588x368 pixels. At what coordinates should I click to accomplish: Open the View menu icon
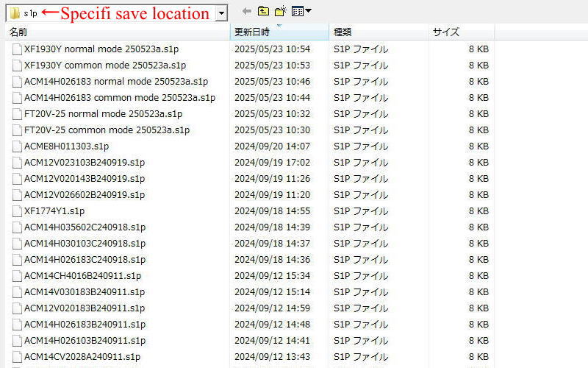[x=298, y=11]
